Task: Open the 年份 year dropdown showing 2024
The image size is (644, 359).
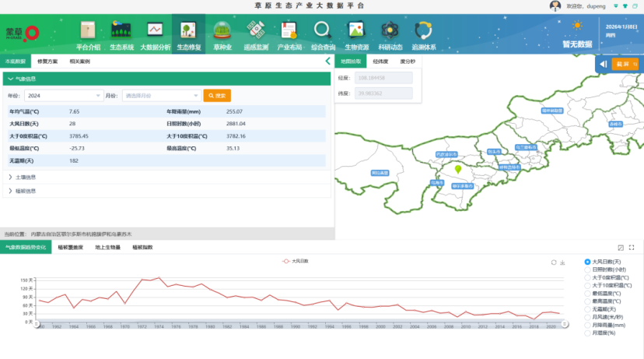Action: click(63, 96)
